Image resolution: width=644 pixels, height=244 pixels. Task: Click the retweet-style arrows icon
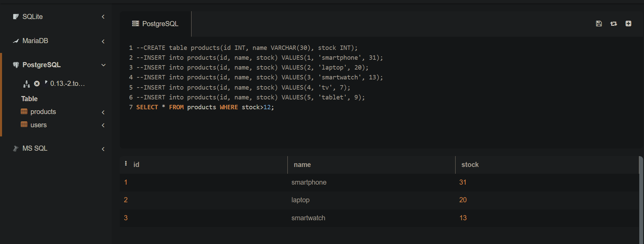[x=613, y=23]
